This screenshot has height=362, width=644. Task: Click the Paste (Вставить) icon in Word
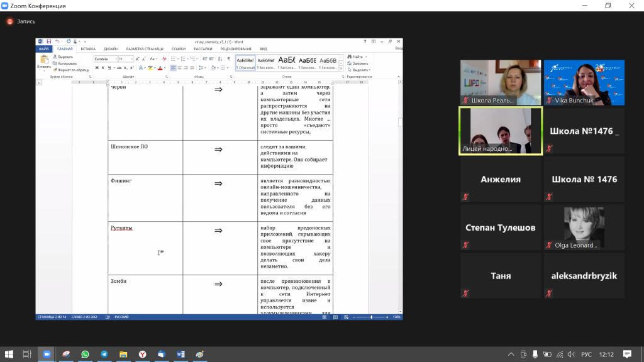pos(43,60)
